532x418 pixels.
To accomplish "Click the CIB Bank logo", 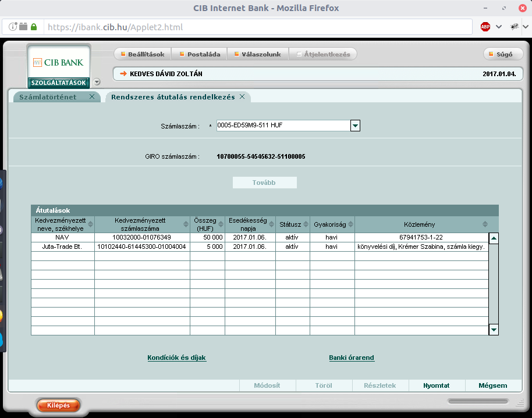I will coord(58,62).
